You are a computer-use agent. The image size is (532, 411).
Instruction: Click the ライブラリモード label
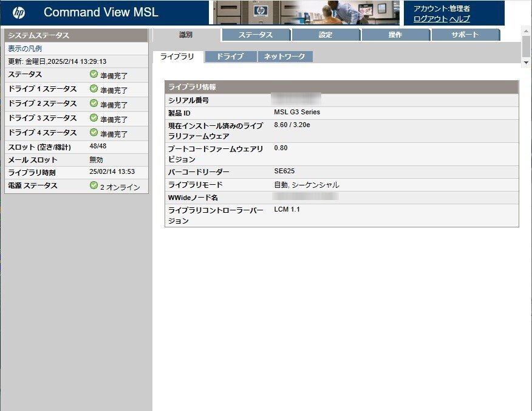196,184
